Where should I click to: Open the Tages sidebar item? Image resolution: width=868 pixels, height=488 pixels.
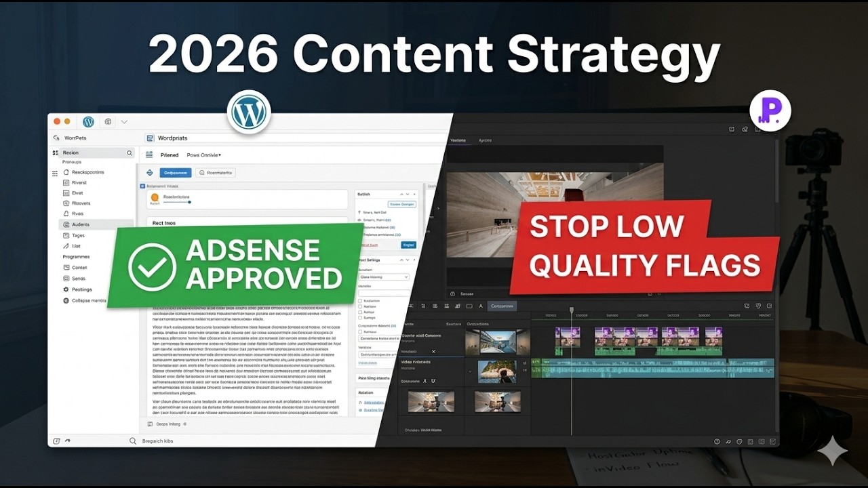(73, 235)
